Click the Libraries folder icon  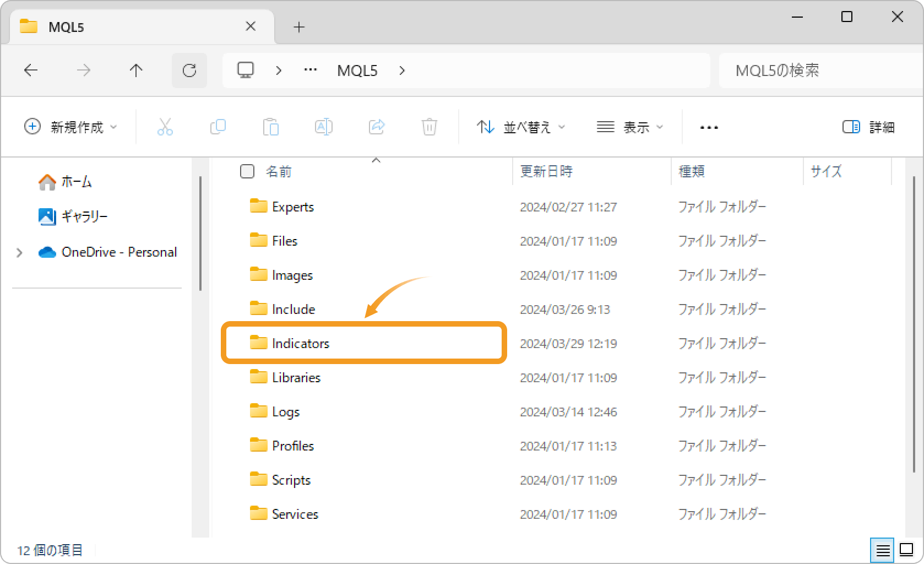pos(258,377)
